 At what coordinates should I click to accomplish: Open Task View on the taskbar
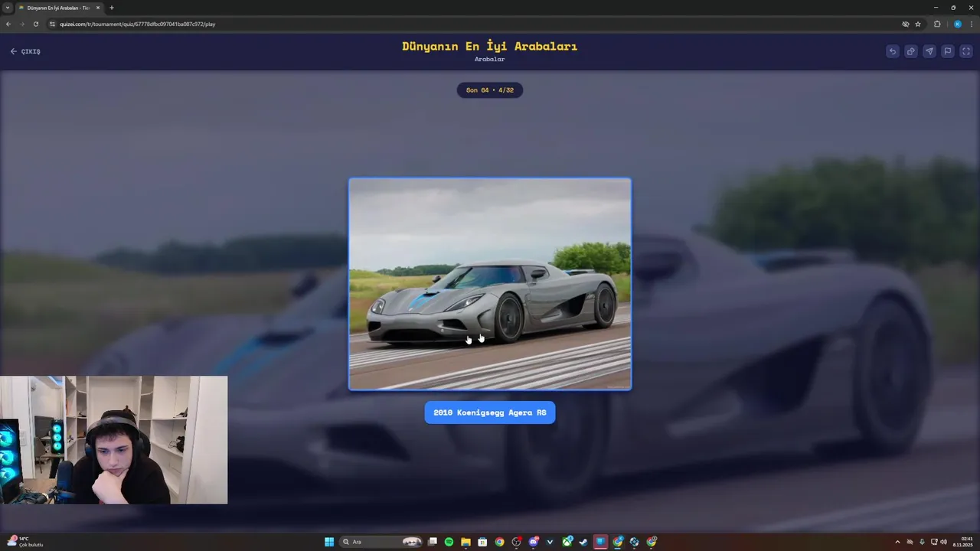pos(433,542)
